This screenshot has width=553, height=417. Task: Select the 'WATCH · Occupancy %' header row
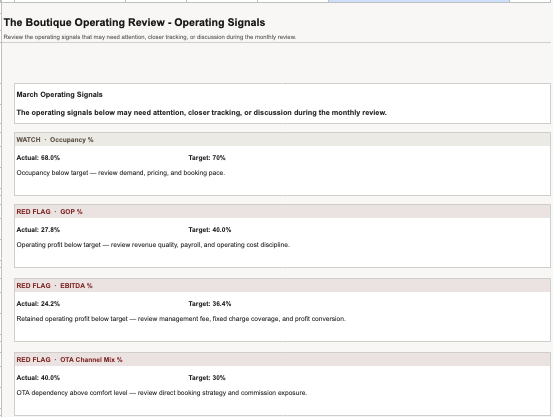[x=282, y=140]
